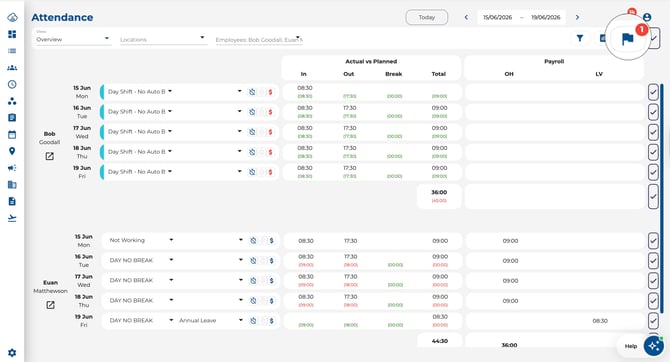
Task: Open the Annual Leave dropdown on Euan's 19 Jun
Action: tap(211, 320)
